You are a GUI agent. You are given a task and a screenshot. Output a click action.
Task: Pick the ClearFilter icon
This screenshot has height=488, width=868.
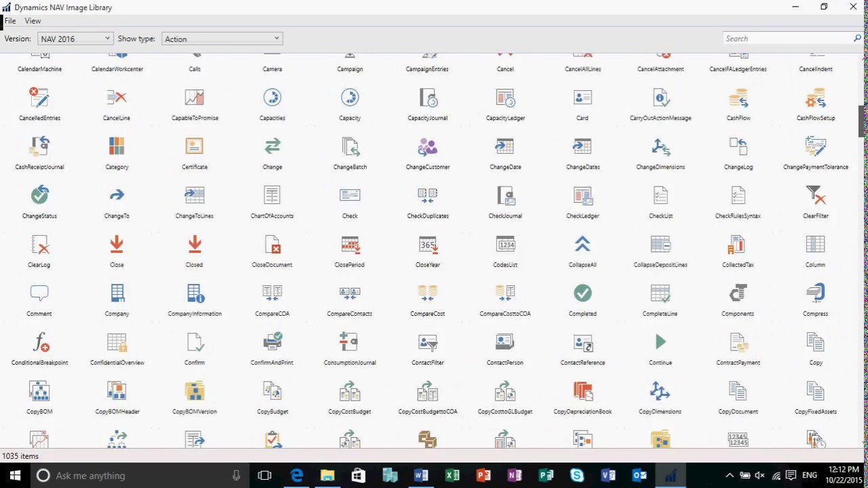point(815,195)
